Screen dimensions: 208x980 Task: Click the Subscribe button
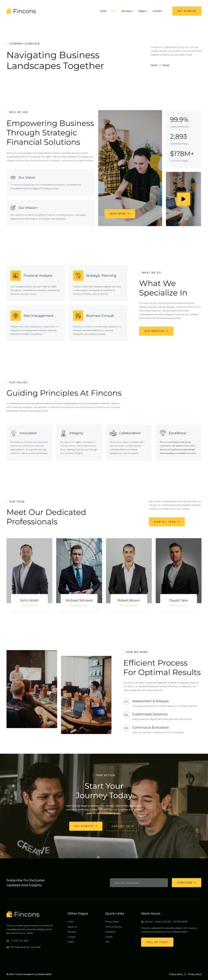(187, 882)
